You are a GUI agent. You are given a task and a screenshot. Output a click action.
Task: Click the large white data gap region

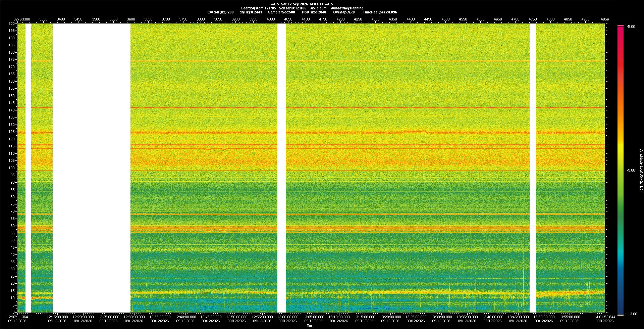click(92, 168)
